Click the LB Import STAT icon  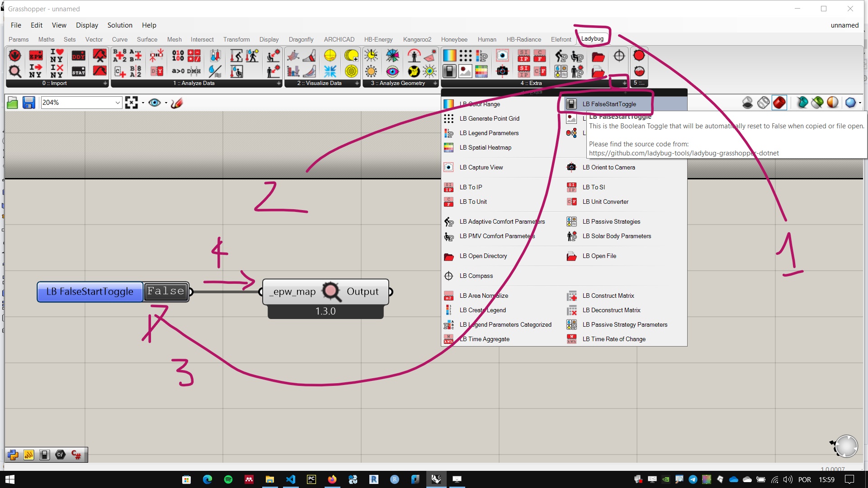[x=78, y=71]
